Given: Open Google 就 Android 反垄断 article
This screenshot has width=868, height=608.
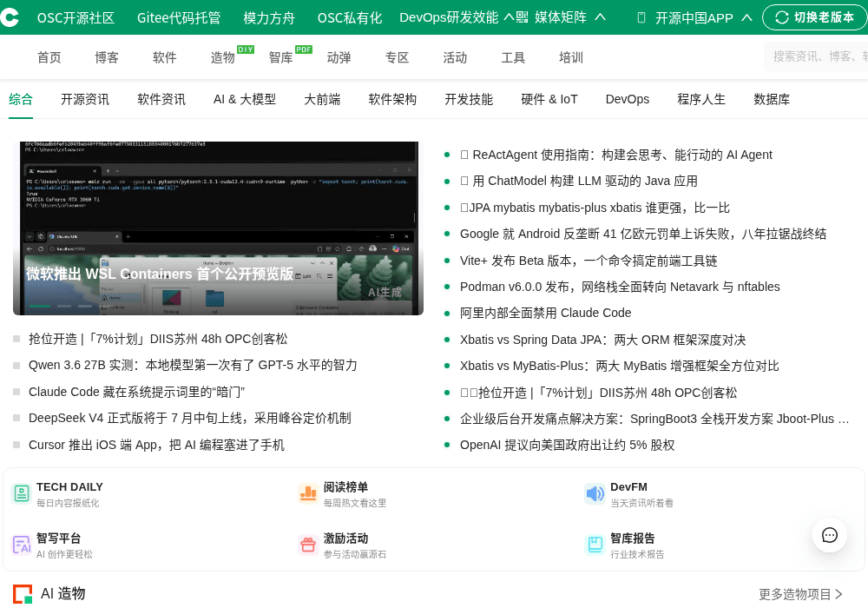Looking at the screenshot, I should click(x=643, y=234).
